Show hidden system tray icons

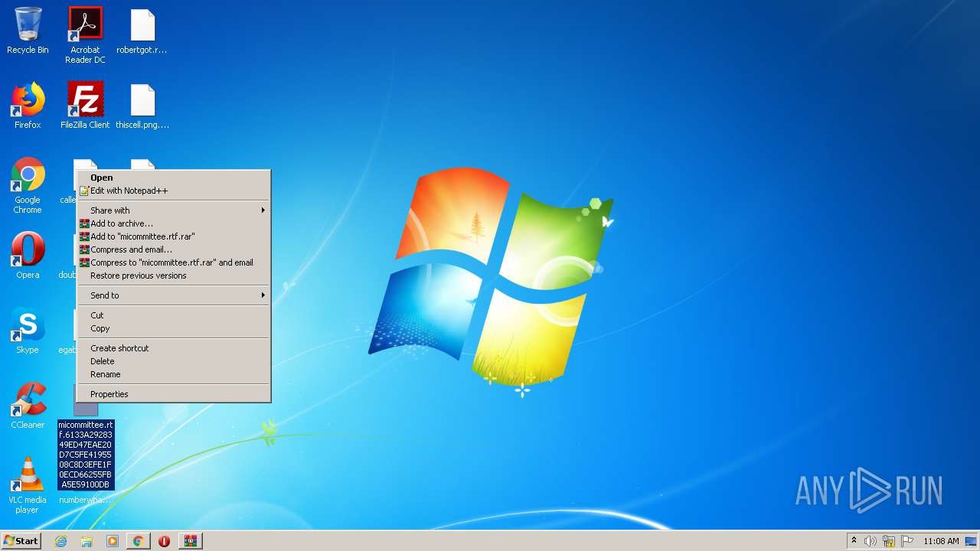click(x=854, y=541)
